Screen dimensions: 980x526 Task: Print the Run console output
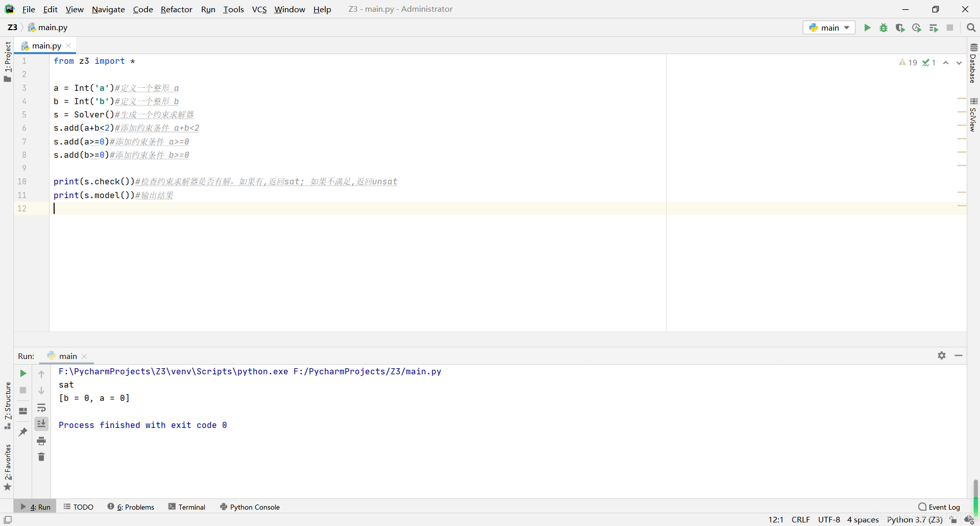click(x=41, y=441)
